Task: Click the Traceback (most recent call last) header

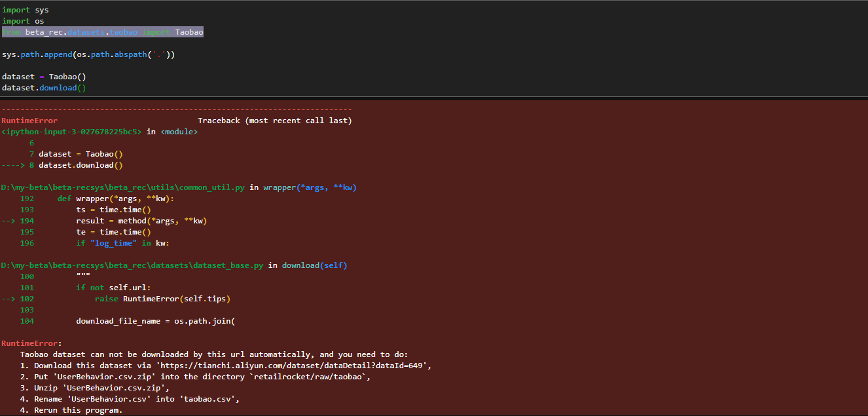Action: point(275,120)
